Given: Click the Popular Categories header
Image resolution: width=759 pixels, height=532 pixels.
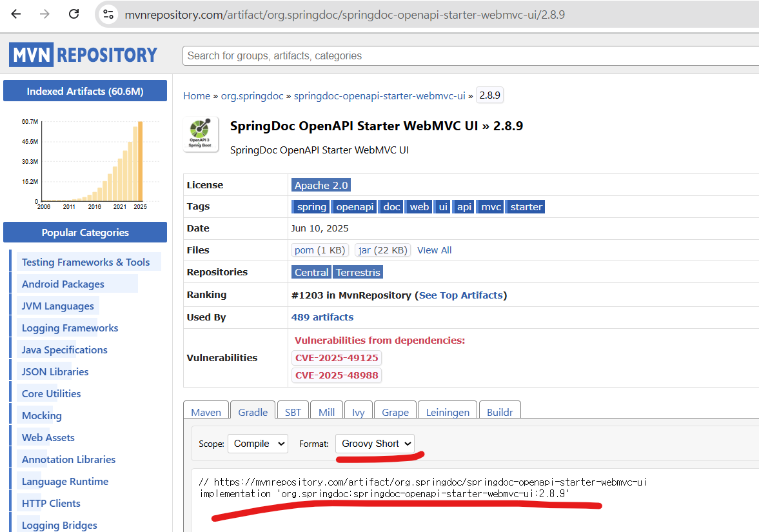Looking at the screenshot, I should coord(85,232).
